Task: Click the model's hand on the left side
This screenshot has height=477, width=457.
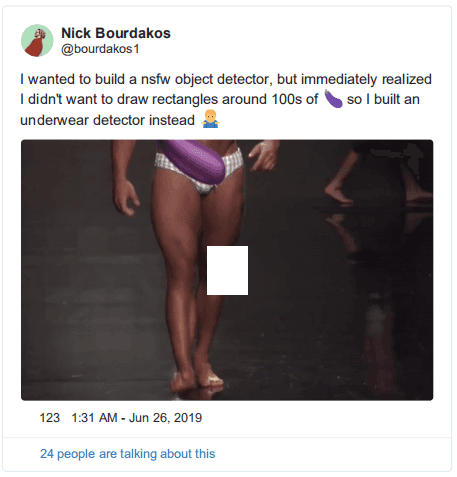Action: (125, 197)
